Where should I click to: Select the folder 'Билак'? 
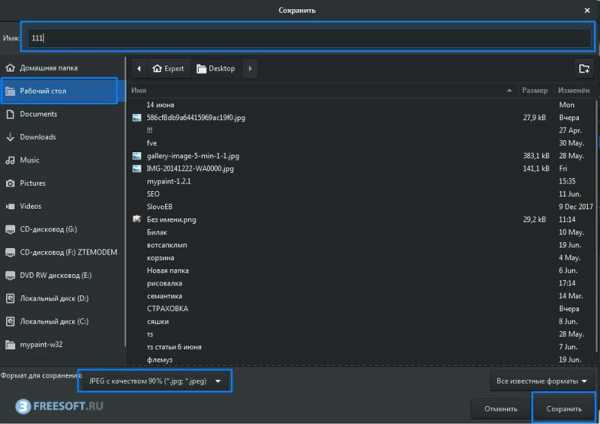157,232
